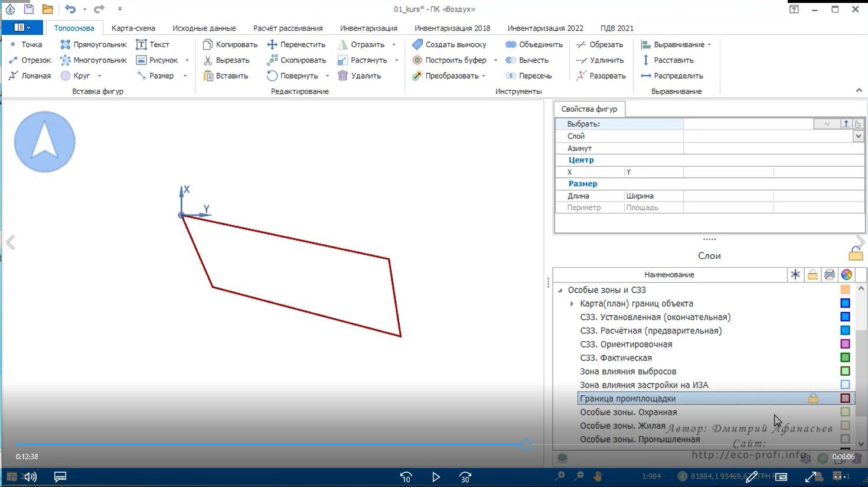Image resolution: width=868 pixels, height=487 pixels.
Task: Click the lock column header in layers
Action: pos(812,275)
